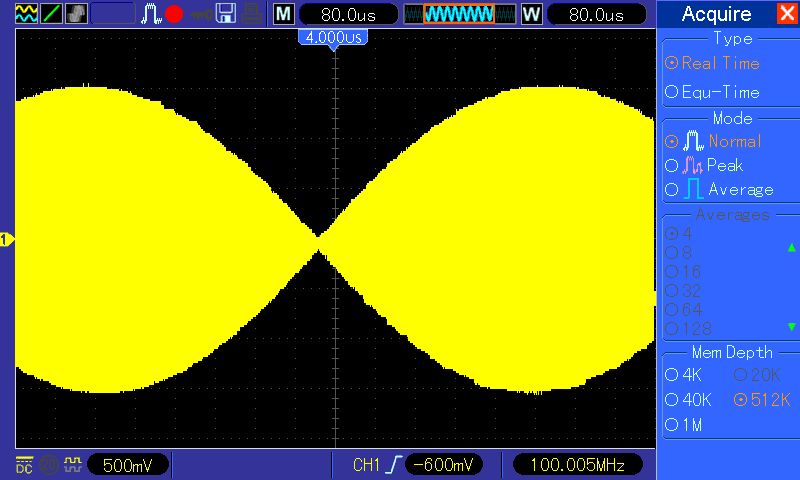Select 16 averages option
800x480 pixels.
tap(683, 271)
